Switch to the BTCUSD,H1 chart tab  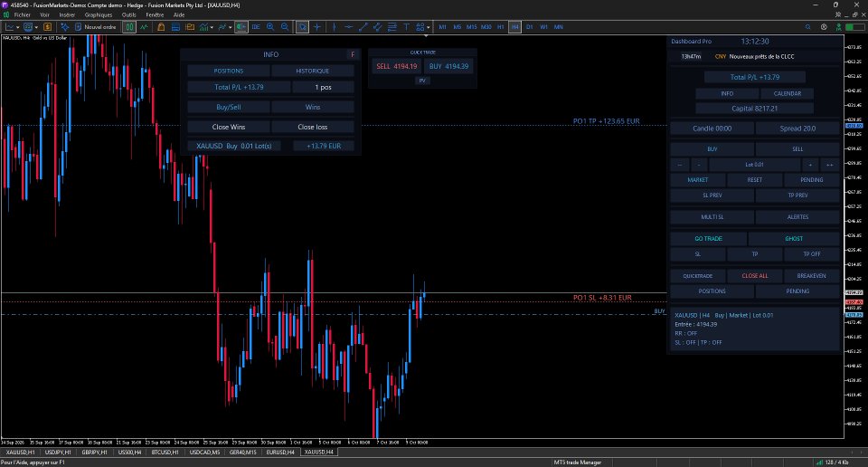165,452
